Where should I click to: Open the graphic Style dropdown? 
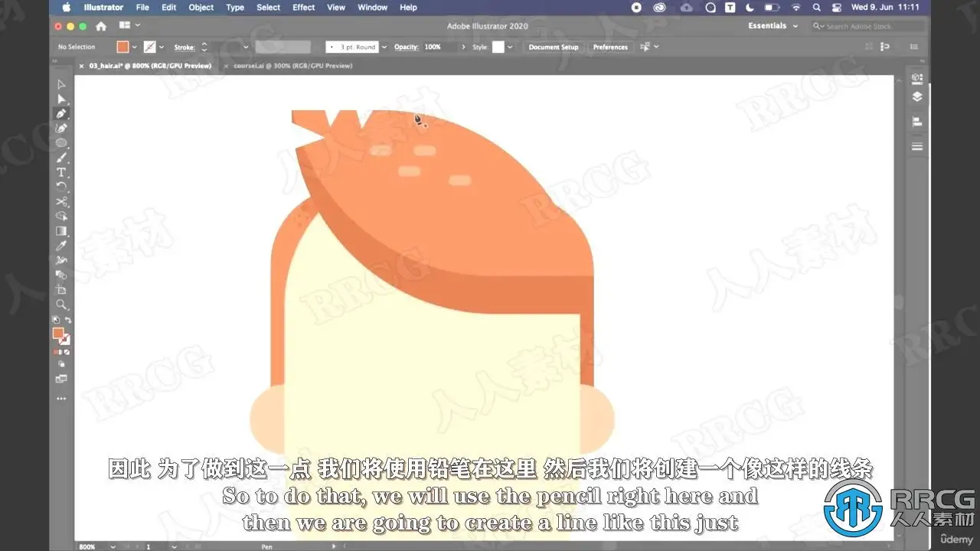click(x=510, y=47)
